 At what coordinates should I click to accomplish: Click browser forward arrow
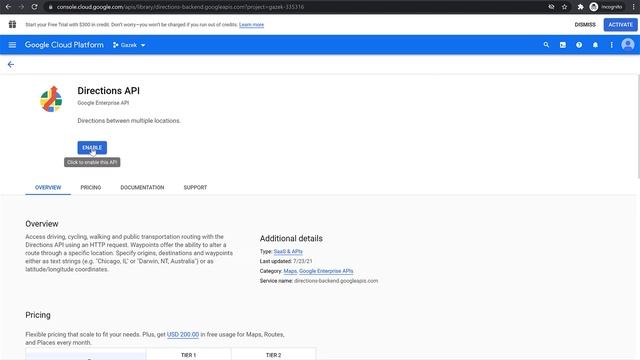pos(21,7)
